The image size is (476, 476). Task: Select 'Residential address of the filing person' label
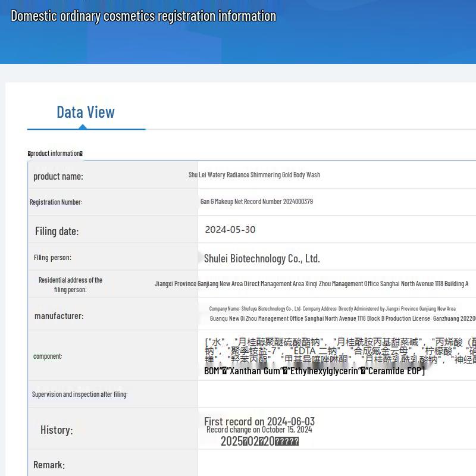coord(70,284)
